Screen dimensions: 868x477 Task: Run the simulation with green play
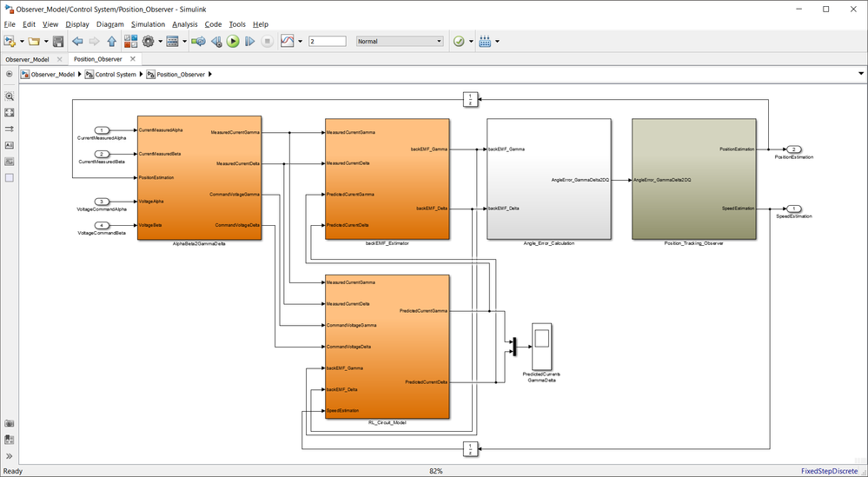coord(233,41)
